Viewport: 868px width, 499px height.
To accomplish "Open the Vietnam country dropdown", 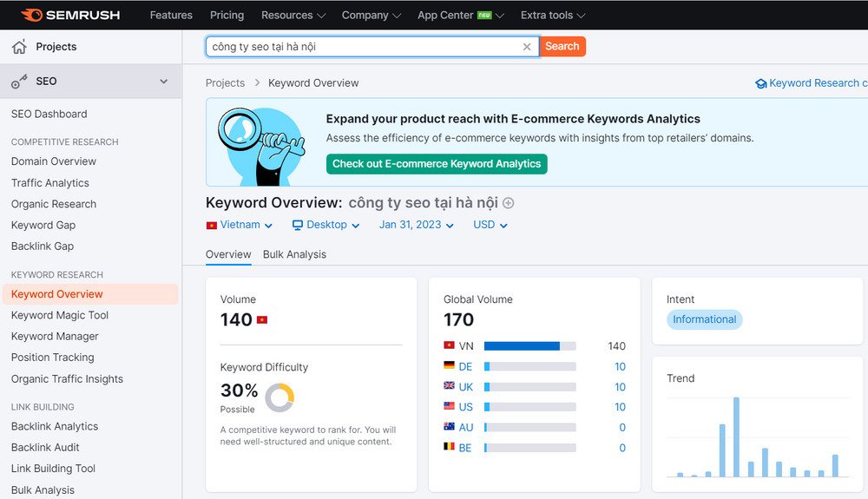I will [x=240, y=225].
